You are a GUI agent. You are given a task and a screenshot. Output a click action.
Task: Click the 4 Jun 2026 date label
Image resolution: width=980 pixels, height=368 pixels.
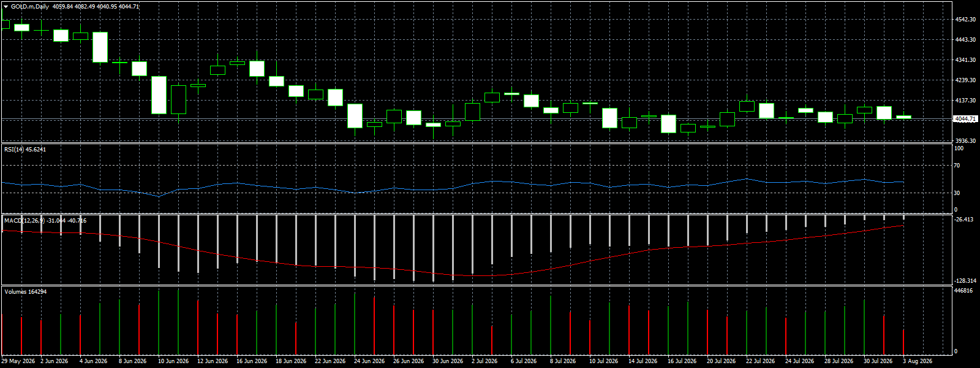pos(94,361)
